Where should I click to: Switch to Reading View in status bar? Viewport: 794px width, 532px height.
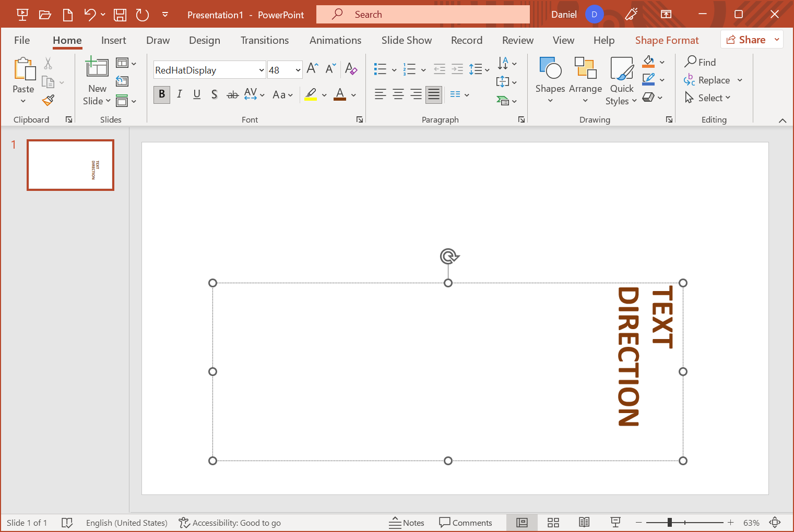tap(584, 523)
